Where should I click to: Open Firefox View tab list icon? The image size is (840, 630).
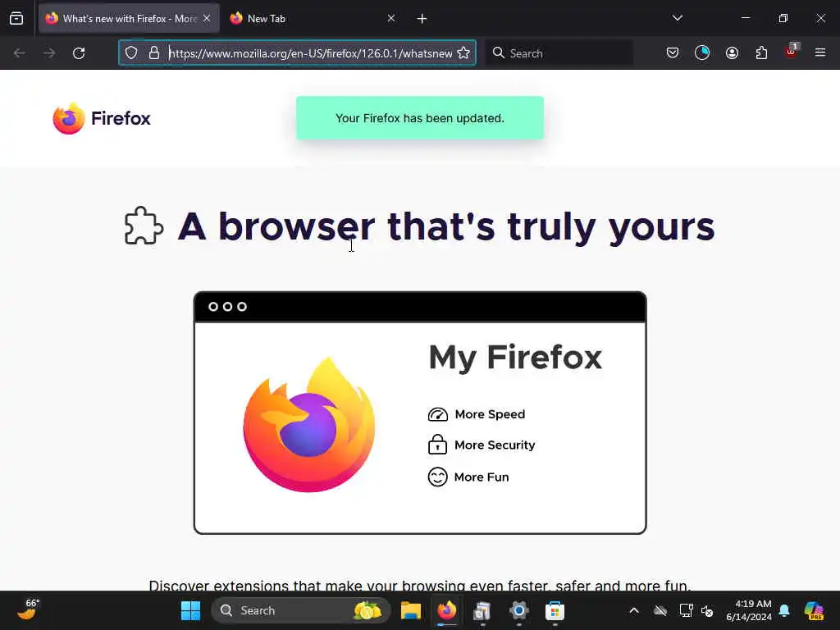[x=16, y=18]
